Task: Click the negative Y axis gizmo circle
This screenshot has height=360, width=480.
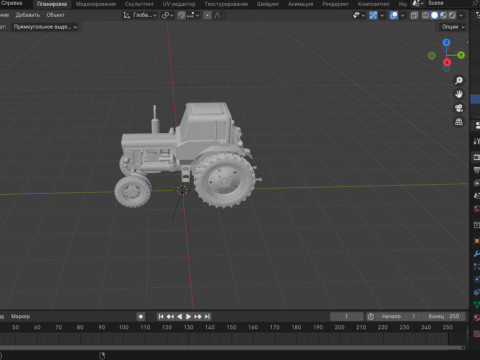Action: point(432,56)
